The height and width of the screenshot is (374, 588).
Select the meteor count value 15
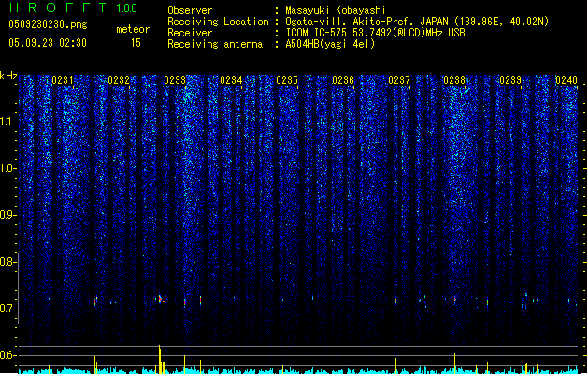(x=136, y=43)
